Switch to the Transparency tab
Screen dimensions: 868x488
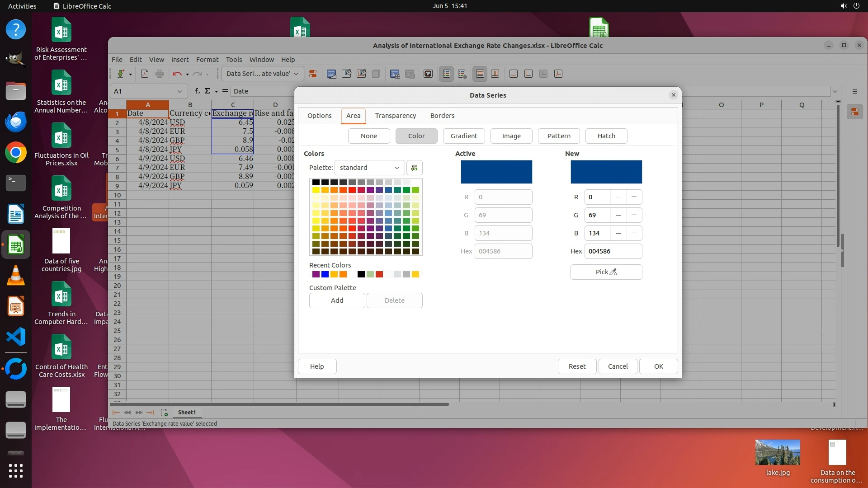click(x=395, y=116)
